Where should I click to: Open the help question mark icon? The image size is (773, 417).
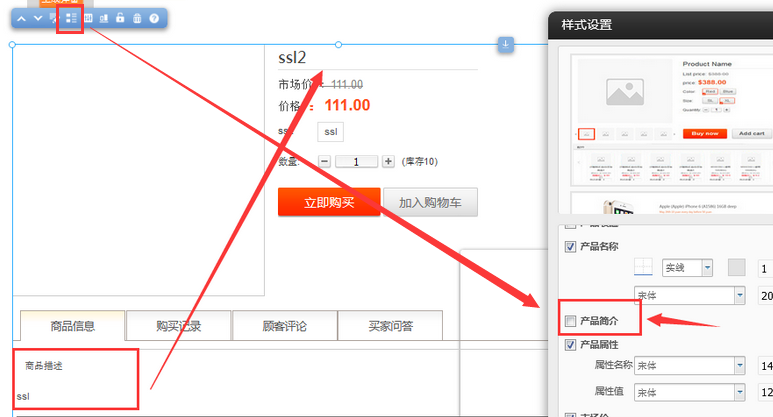[x=154, y=18]
